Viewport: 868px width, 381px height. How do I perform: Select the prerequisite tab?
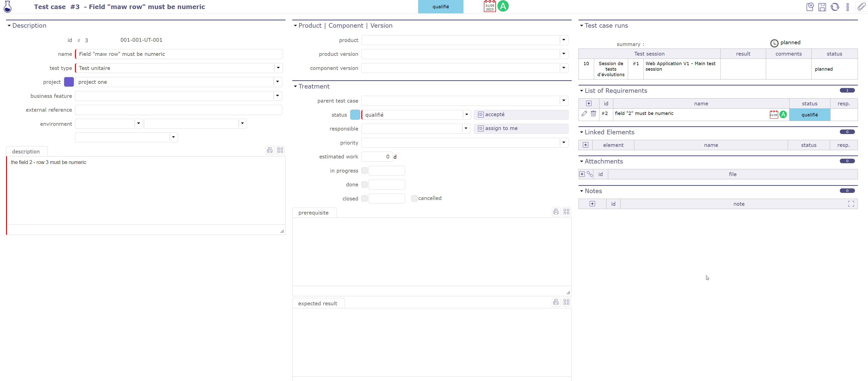pyautogui.click(x=314, y=212)
